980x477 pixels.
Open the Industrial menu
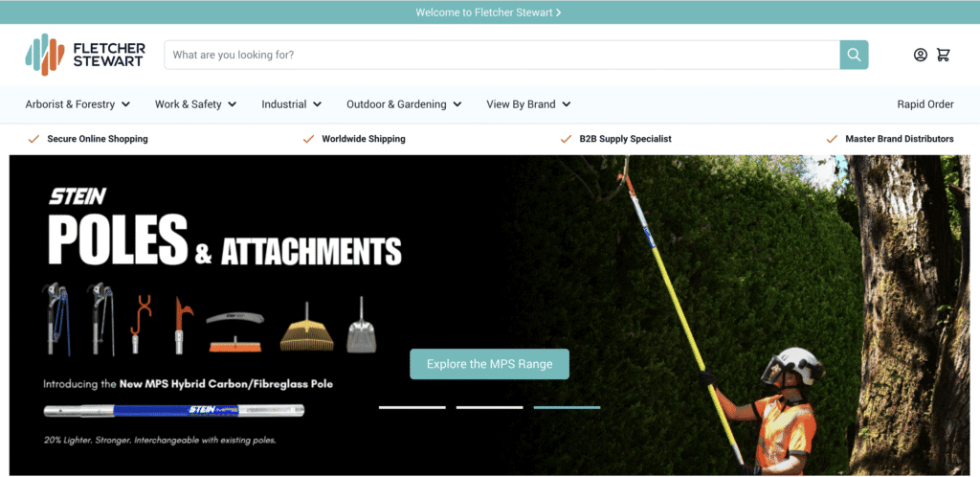click(x=291, y=104)
